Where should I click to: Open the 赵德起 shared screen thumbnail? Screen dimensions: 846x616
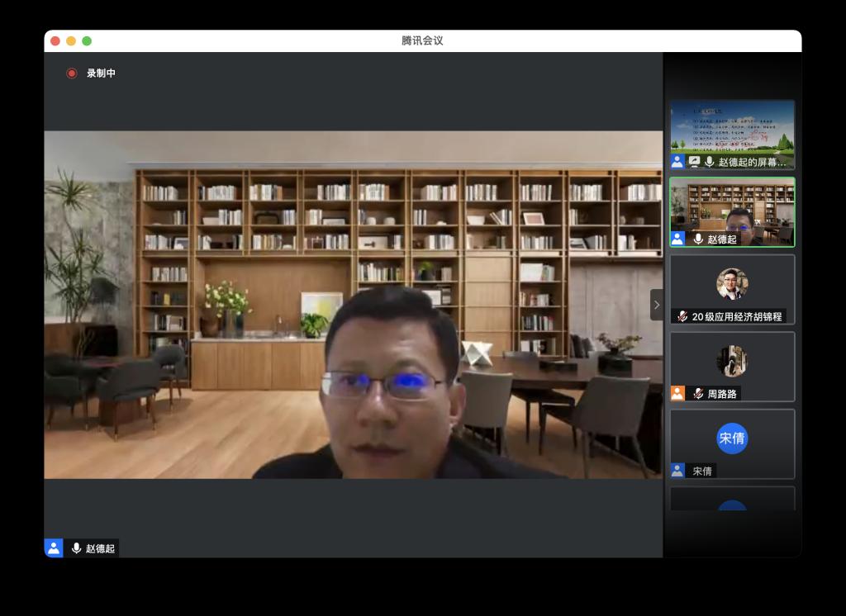click(x=732, y=128)
